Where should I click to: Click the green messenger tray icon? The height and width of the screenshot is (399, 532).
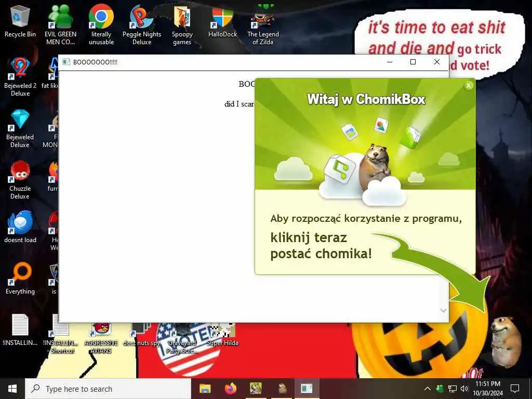point(440,389)
